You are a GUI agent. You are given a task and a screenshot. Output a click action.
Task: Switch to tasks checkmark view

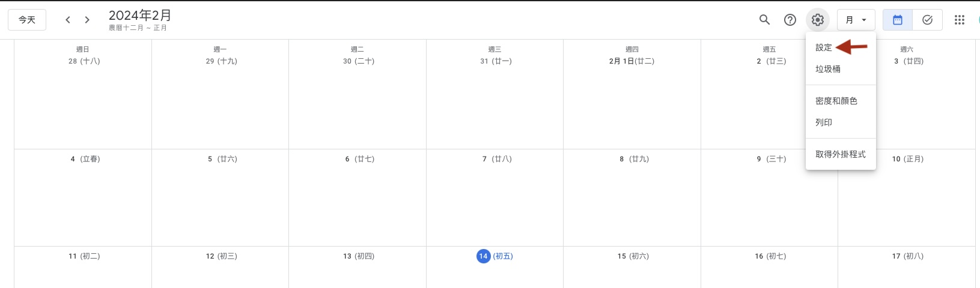[x=927, y=20]
